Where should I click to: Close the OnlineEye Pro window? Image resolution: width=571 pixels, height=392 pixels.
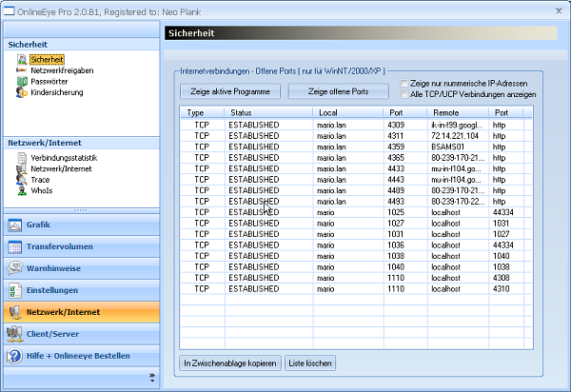pos(559,10)
